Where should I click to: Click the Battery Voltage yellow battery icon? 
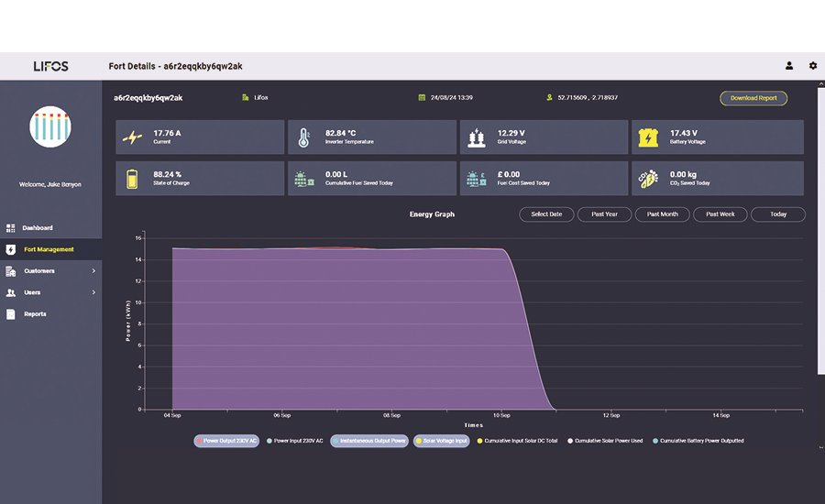tap(648, 137)
